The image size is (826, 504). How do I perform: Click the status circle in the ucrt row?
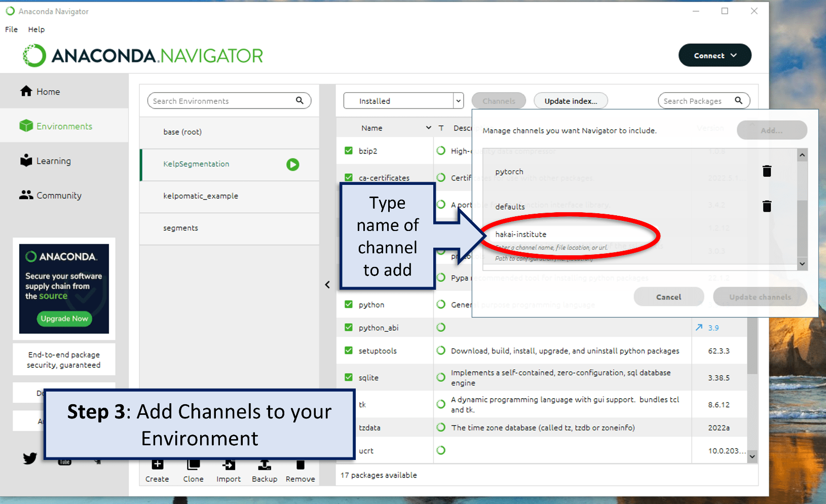coord(441,450)
